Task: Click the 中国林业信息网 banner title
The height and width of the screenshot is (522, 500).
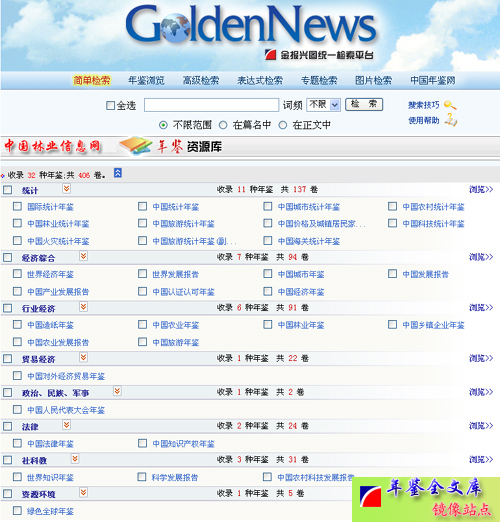Action: (x=52, y=146)
